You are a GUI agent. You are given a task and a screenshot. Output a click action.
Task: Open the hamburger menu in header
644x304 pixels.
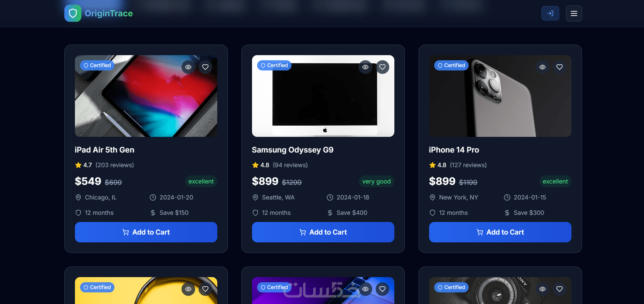(x=574, y=13)
